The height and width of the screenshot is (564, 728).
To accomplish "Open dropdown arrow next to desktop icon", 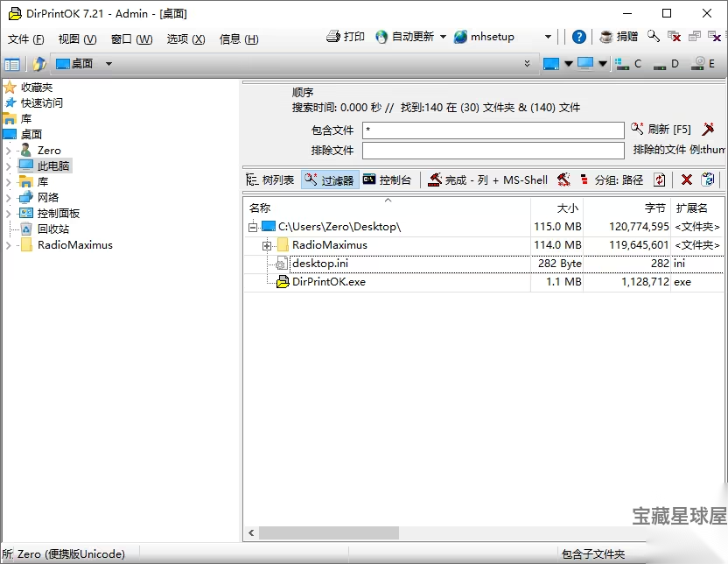I will 568,64.
